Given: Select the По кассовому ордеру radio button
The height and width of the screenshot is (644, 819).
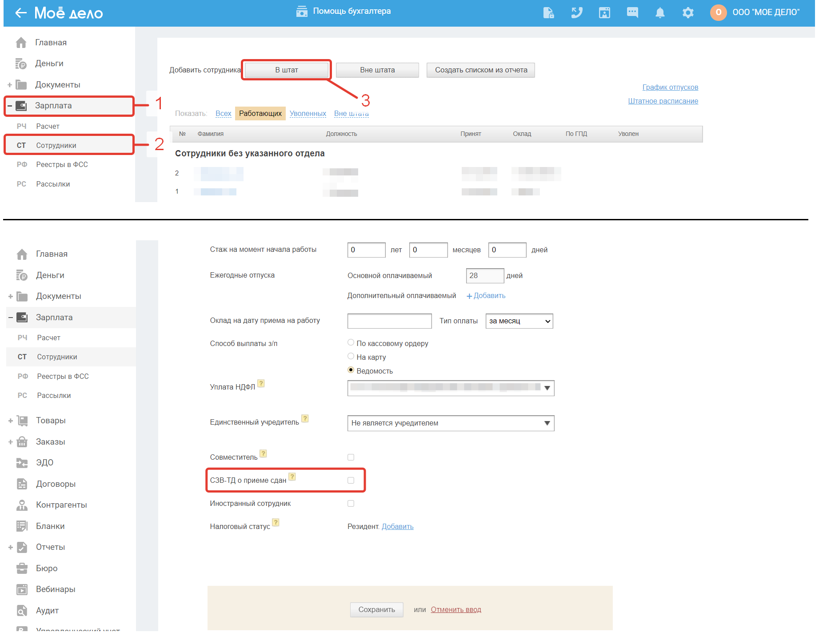Looking at the screenshot, I should 351,342.
